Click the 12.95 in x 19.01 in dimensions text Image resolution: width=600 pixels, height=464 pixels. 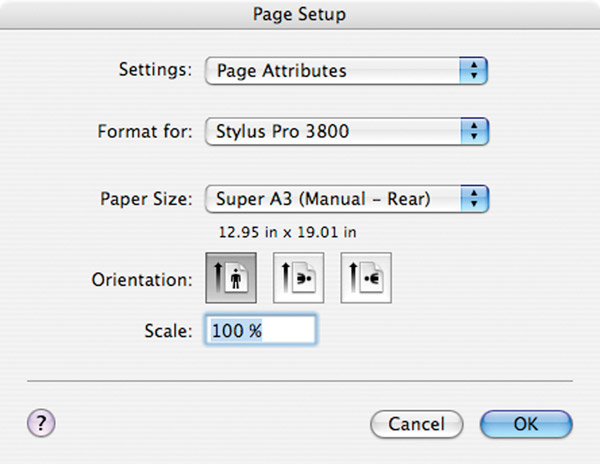[x=287, y=232]
